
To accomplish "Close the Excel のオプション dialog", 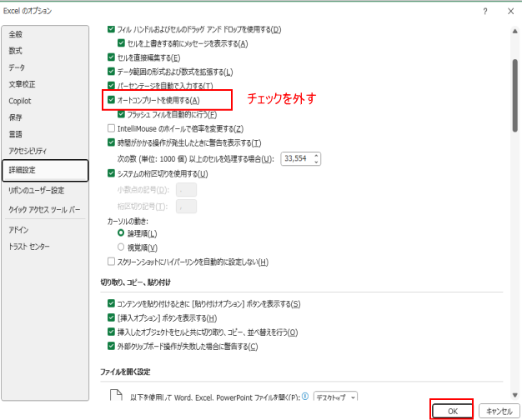I will pyautogui.click(x=510, y=12).
